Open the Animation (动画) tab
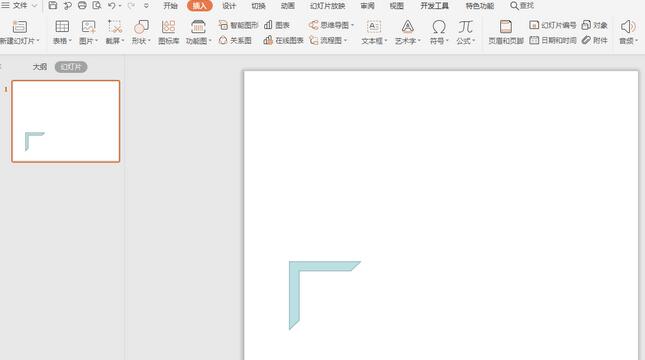 click(288, 6)
